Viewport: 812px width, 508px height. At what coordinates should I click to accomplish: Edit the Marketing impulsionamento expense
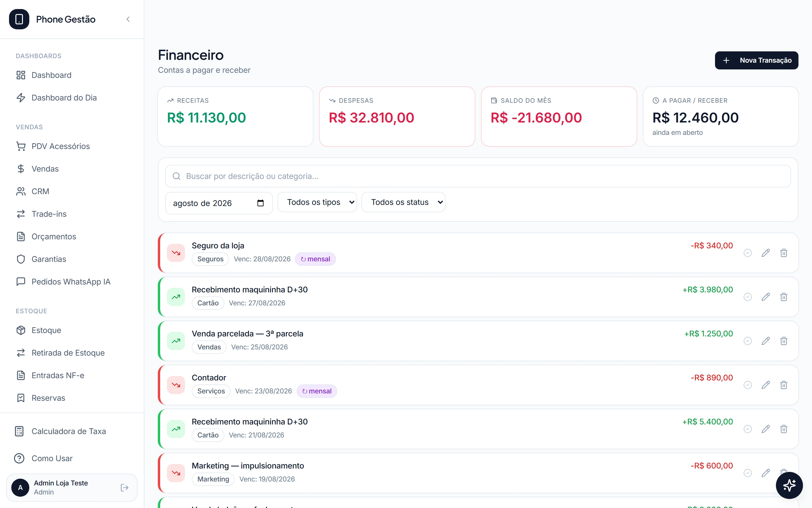(x=766, y=473)
